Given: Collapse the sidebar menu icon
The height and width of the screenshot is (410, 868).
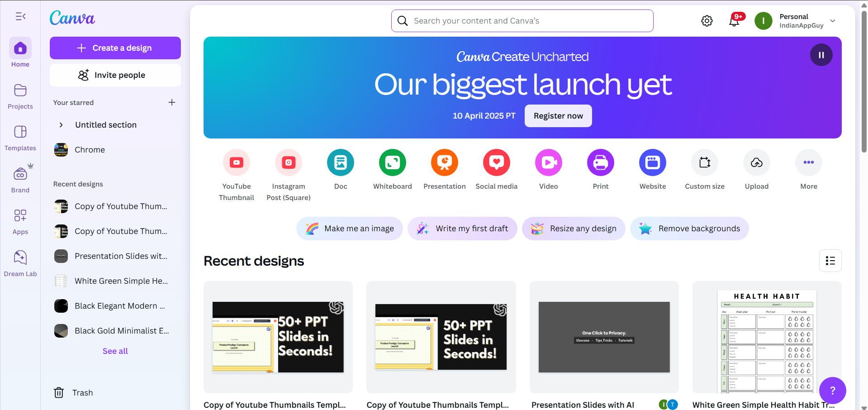Looking at the screenshot, I should [x=20, y=17].
